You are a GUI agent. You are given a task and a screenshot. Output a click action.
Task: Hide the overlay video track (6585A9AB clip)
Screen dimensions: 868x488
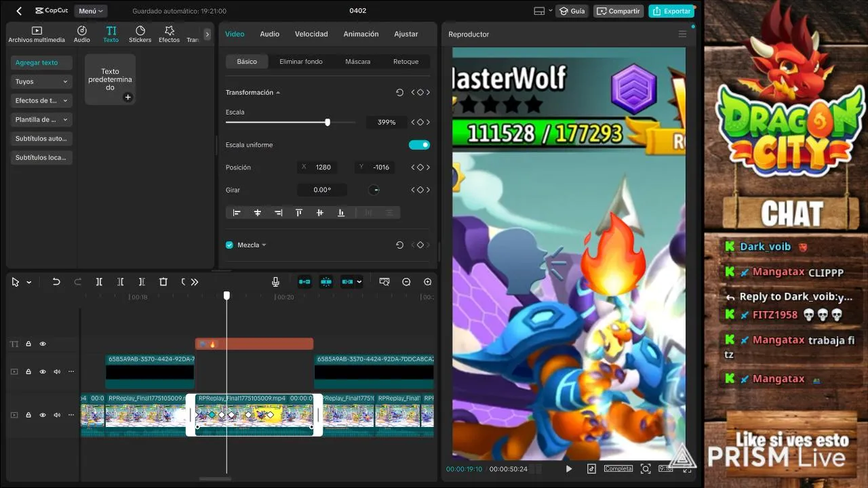[43, 371]
